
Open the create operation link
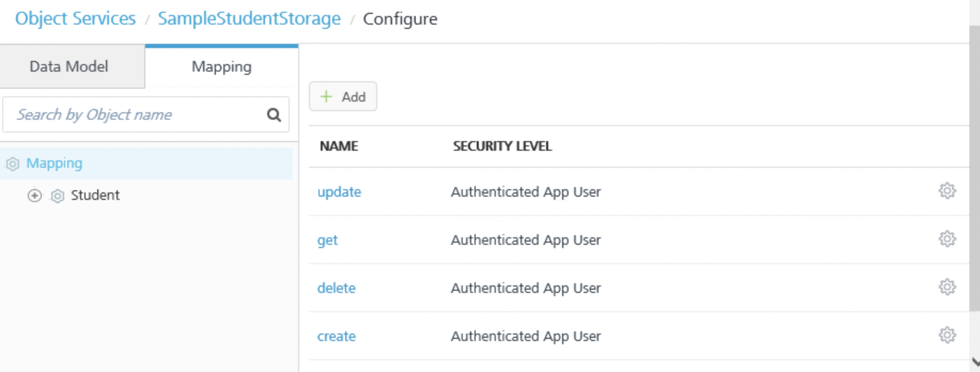[336, 336]
